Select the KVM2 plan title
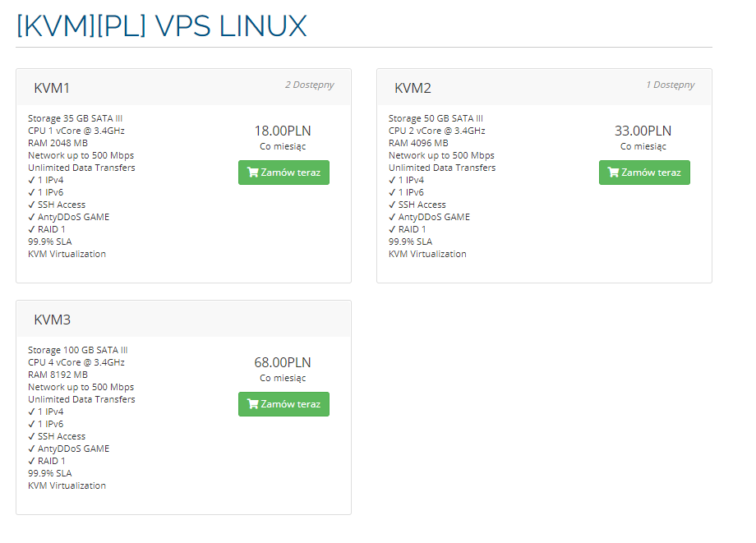Screen dimensions: 756x543 [413, 88]
